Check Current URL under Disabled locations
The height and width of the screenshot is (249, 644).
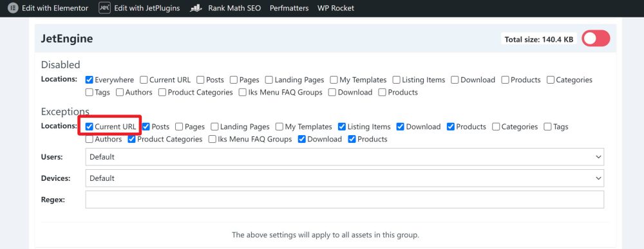(x=144, y=80)
